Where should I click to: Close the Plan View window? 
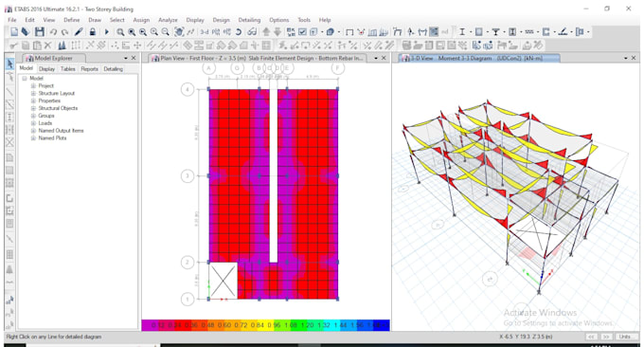(384, 58)
